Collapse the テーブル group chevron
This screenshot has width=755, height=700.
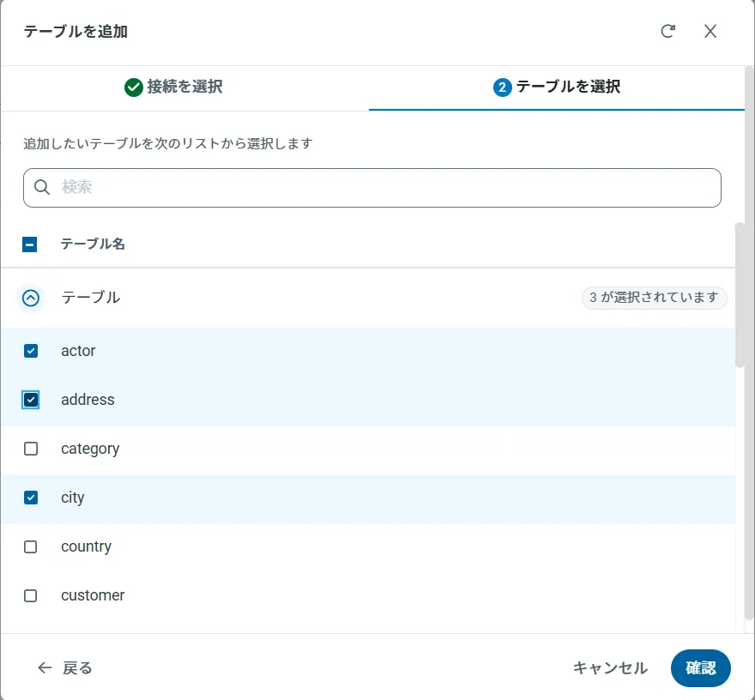point(31,298)
